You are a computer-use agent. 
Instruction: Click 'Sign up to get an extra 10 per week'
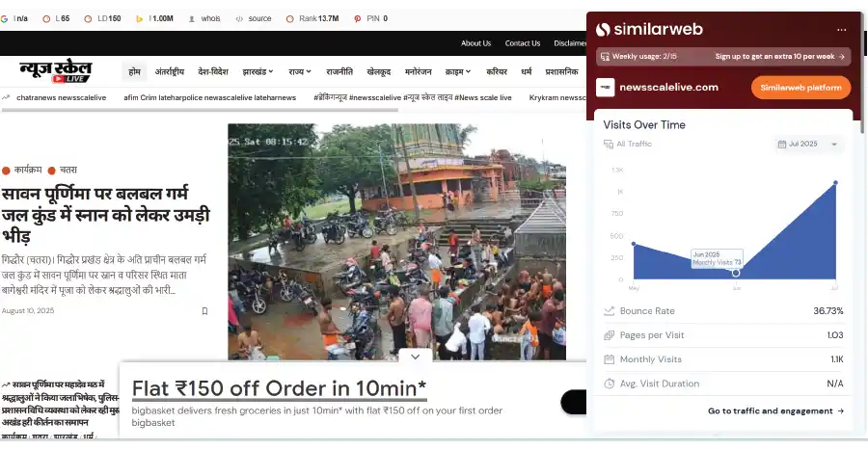pyautogui.click(x=779, y=57)
